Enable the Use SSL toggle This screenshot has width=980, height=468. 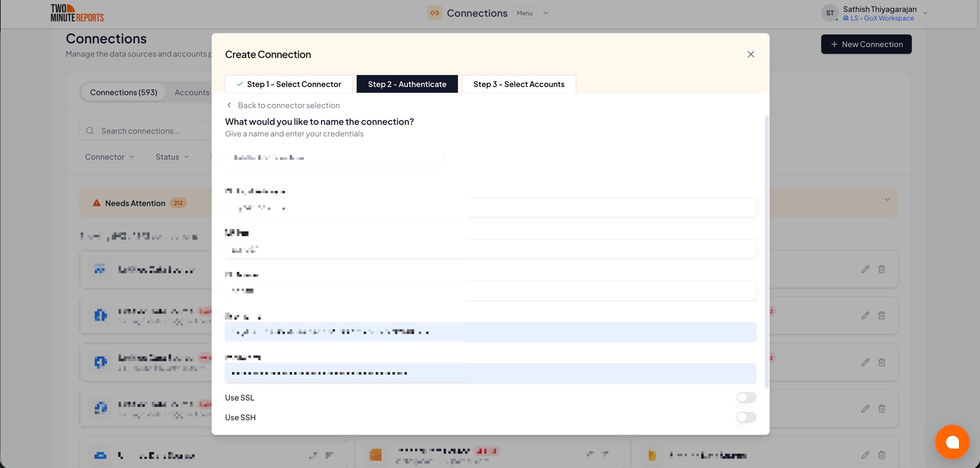[x=746, y=397]
